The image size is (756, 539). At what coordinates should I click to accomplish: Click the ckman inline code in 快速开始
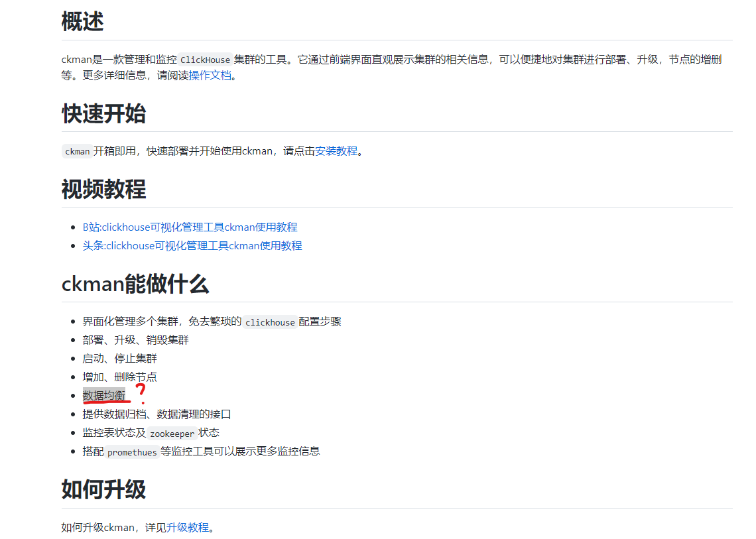(x=77, y=151)
